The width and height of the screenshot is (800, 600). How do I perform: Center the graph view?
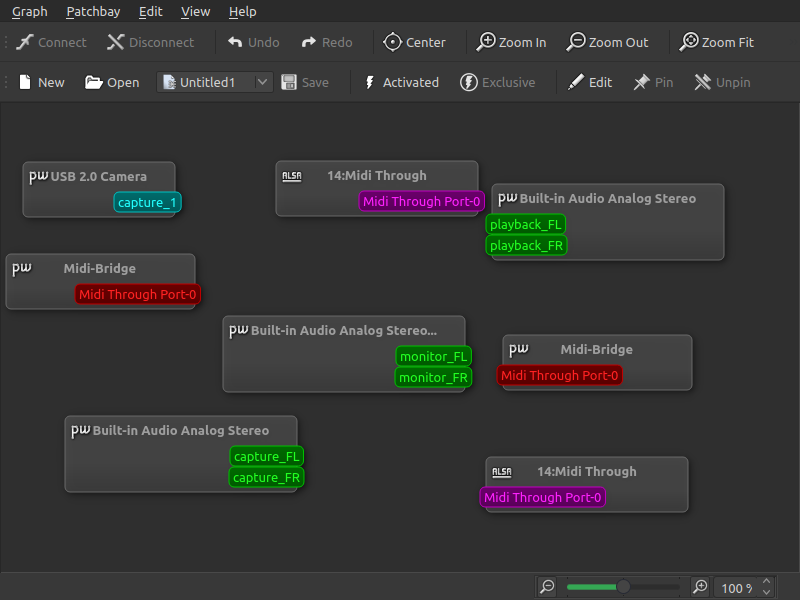414,42
